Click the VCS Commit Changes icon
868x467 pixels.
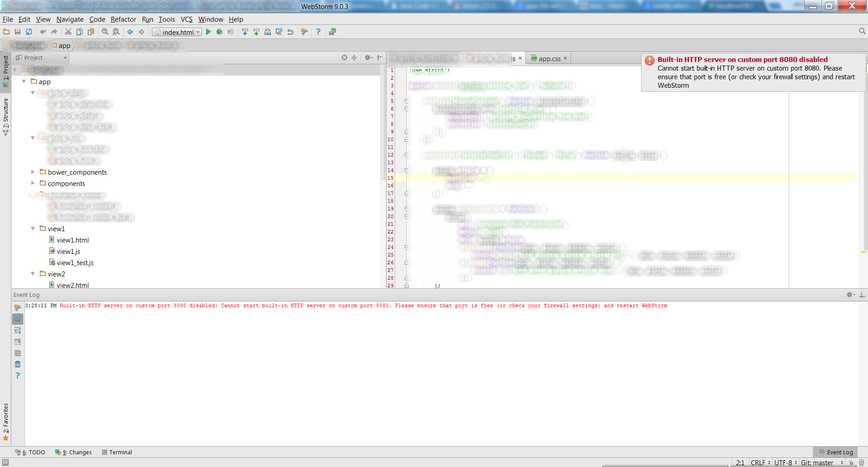(x=256, y=32)
